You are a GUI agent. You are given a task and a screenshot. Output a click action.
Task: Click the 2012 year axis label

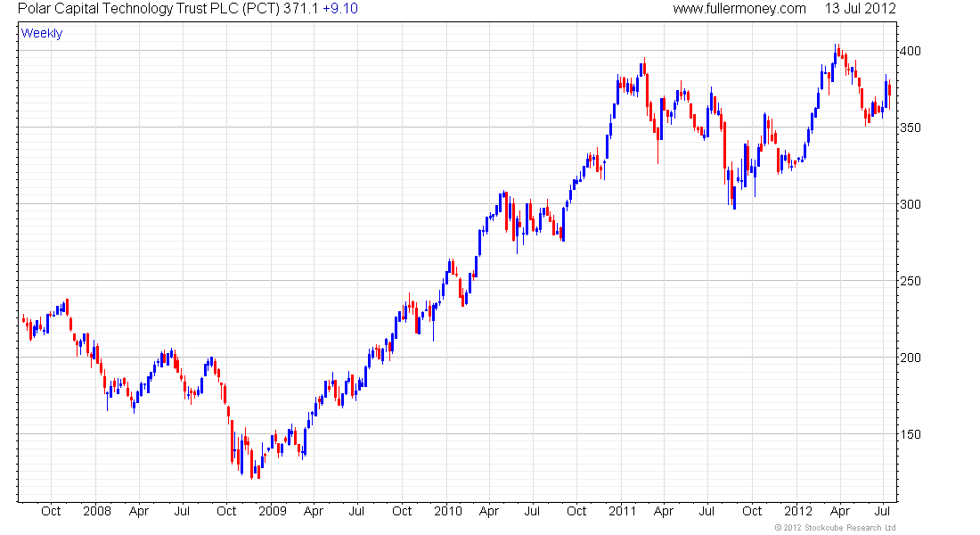[798, 511]
